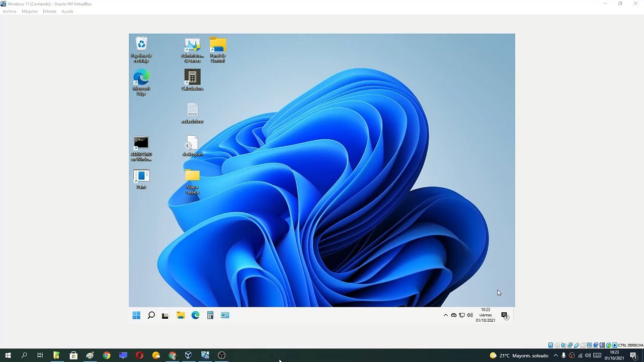Open host taskbar search
644x362 pixels.
point(24,355)
